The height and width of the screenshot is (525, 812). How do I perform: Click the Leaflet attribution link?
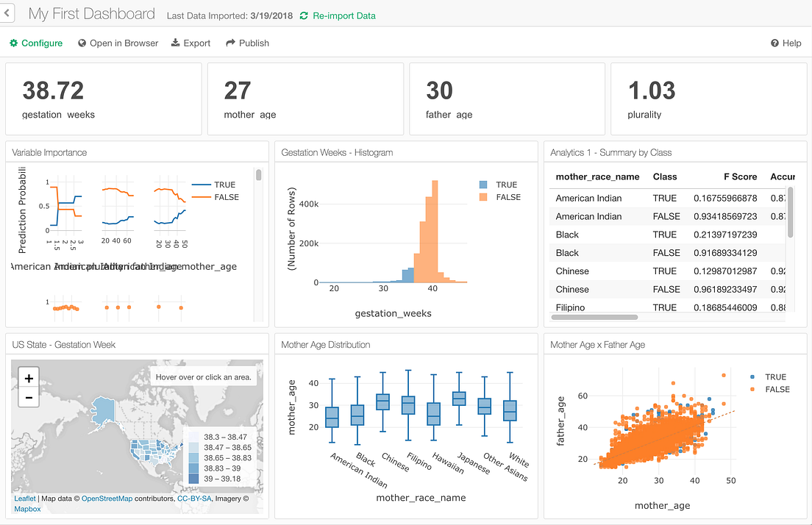point(25,499)
